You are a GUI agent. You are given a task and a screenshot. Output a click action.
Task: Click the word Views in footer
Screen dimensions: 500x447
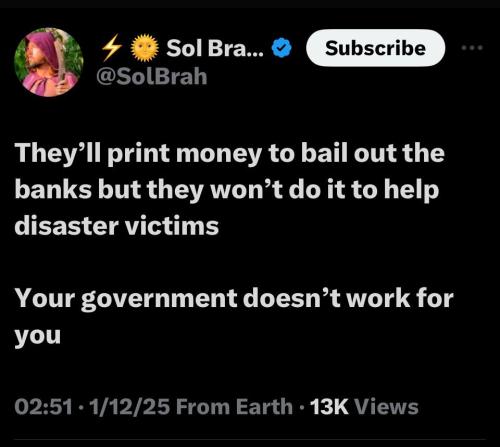(x=386, y=407)
